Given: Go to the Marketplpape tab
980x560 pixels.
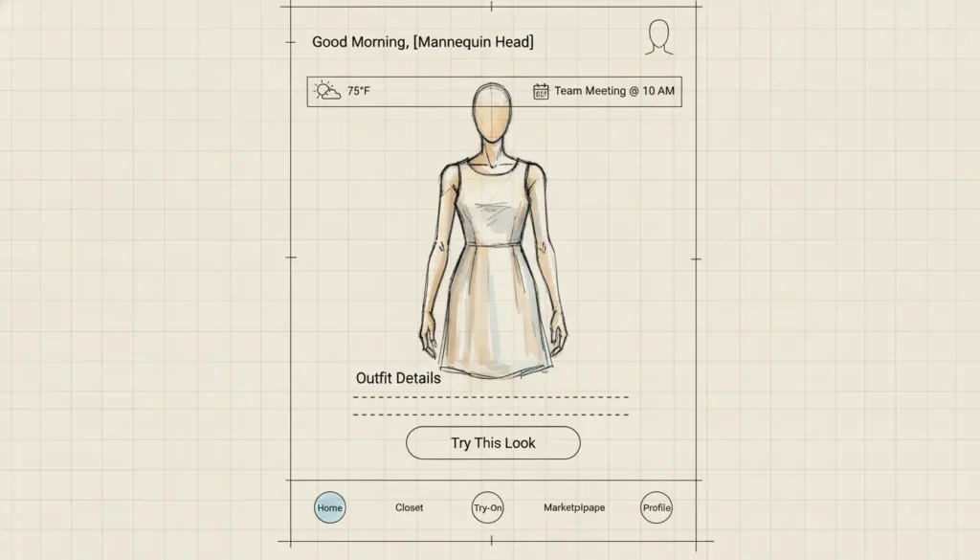Looking at the screenshot, I should 574,507.
